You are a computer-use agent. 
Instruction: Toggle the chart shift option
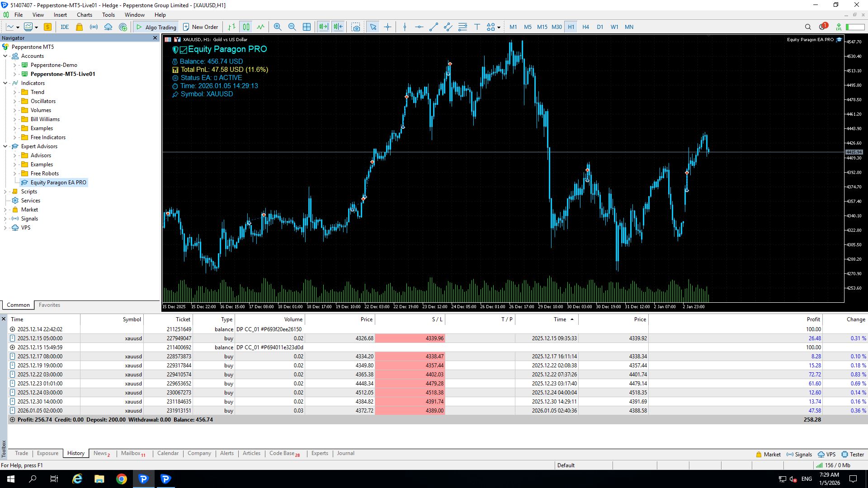tap(338, 27)
